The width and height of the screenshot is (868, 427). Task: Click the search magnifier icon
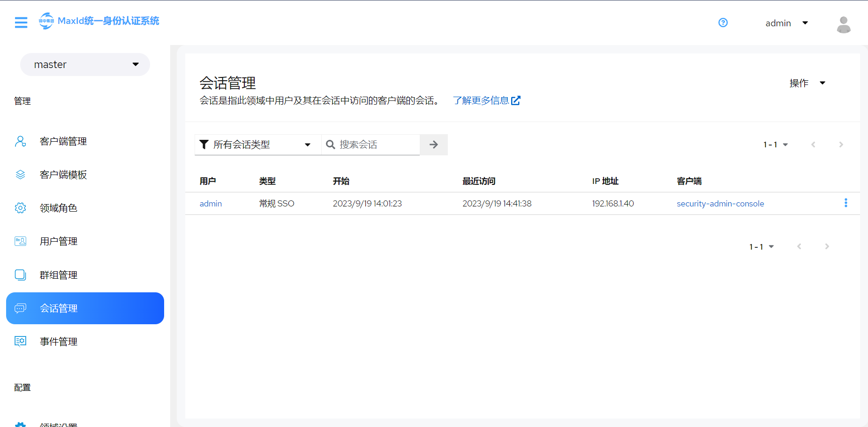tap(331, 145)
